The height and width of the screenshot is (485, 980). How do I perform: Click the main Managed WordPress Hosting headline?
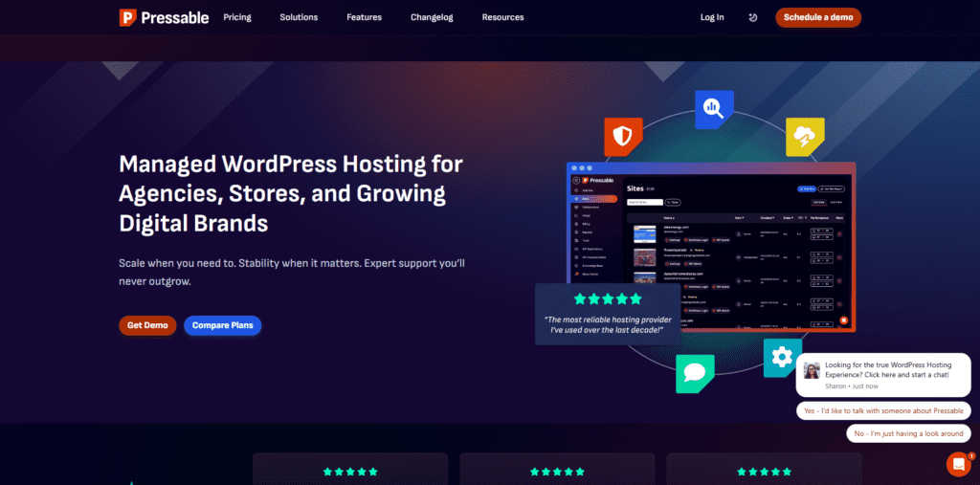[291, 193]
